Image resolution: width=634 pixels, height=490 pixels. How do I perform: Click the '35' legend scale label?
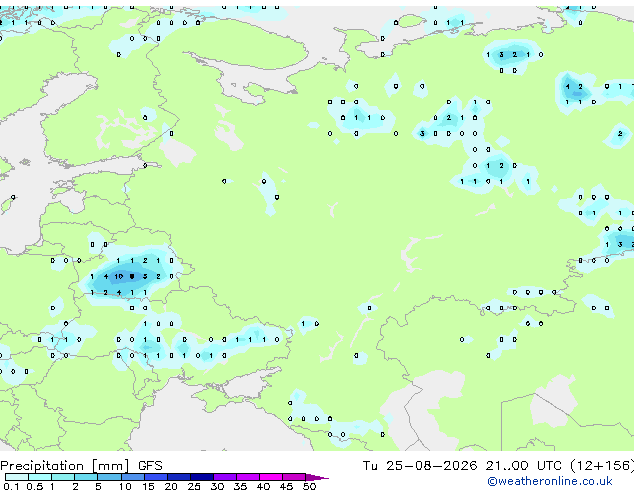[x=241, y=486]
